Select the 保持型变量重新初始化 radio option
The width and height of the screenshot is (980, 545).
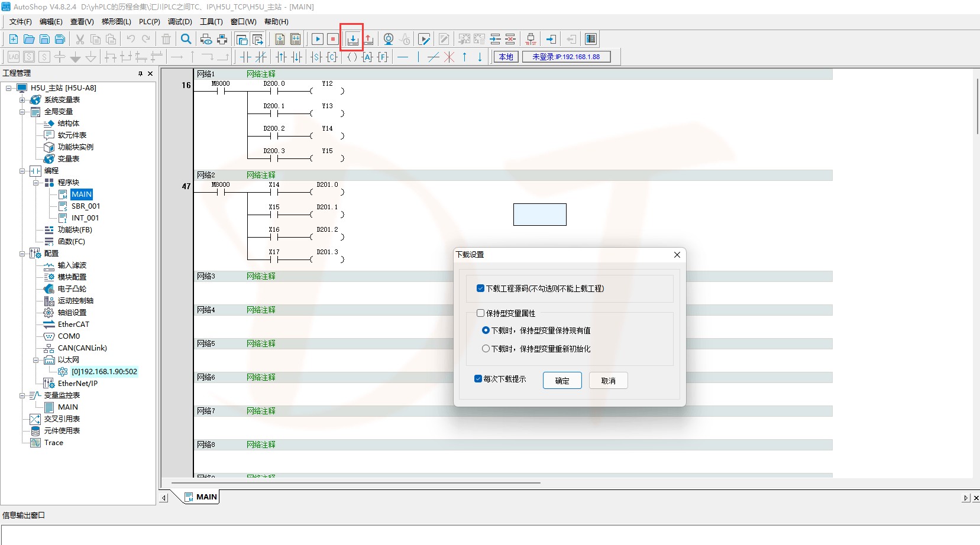tap(486, 348)
